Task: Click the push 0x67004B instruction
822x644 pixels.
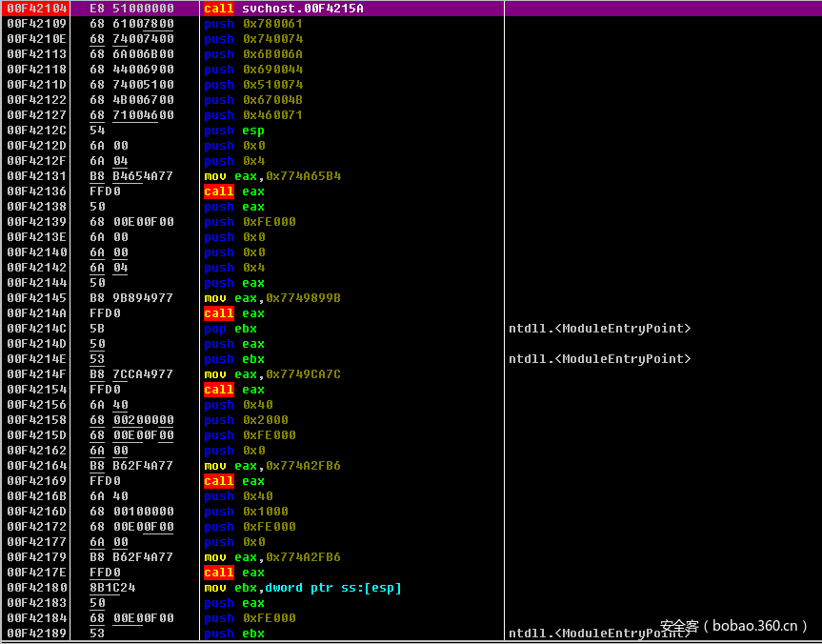Action: [x=253, y=100]
